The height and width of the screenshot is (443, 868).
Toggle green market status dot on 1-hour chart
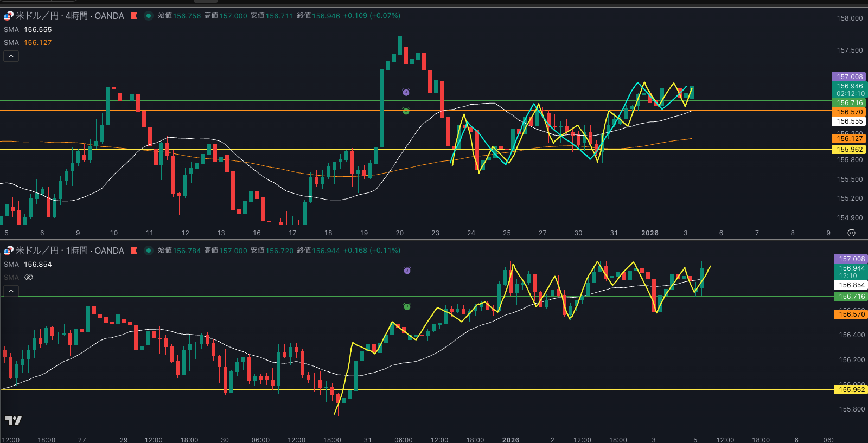click(148, 251)
